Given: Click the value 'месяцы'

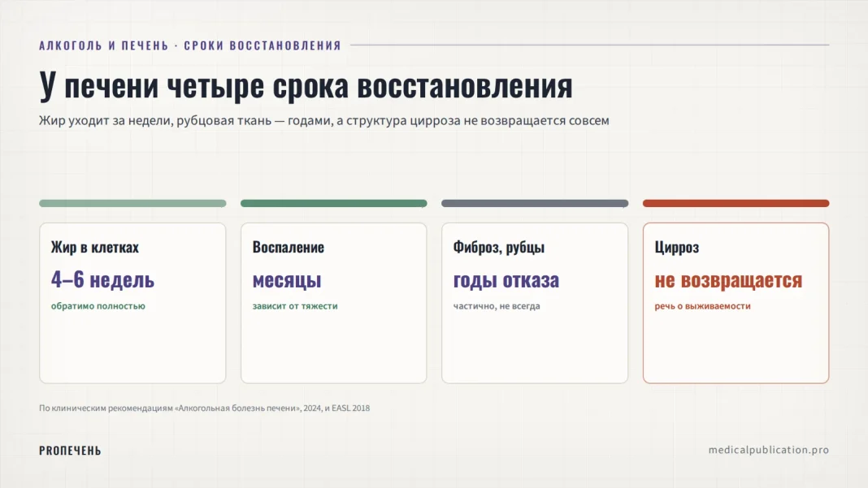Looking at the screenshot, I should point(287,280).
